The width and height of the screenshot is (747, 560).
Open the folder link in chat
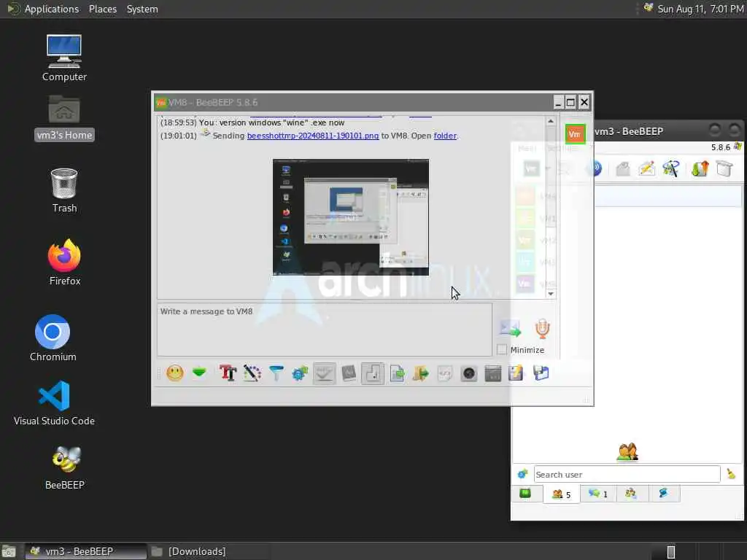click(x=445, y=136)
